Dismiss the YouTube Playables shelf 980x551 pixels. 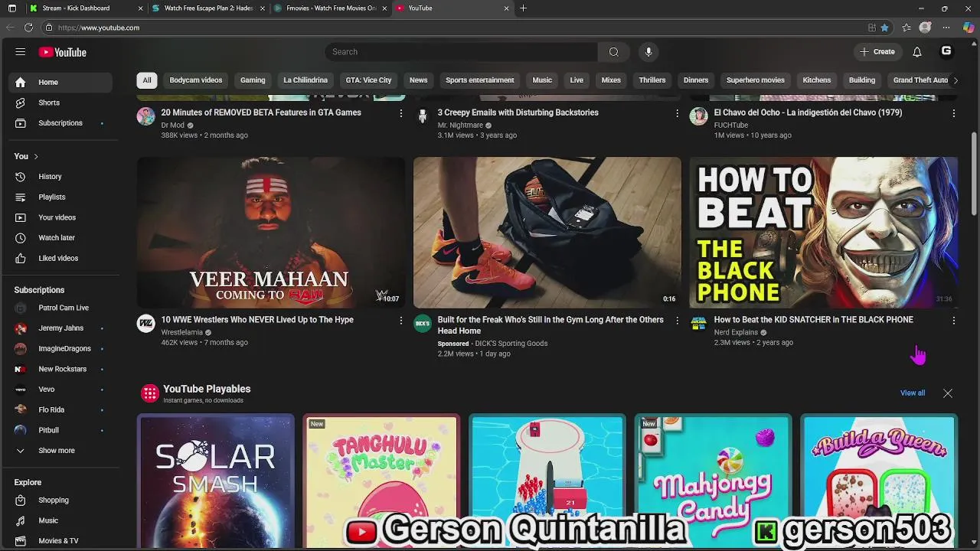pyautogui.click(x=948, y=393)
